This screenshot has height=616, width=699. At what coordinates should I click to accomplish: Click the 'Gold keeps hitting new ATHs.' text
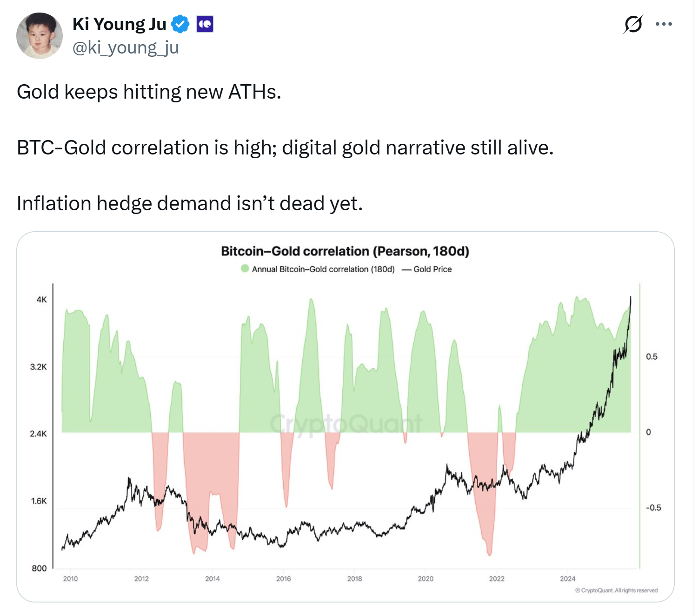(x=149, y=92)
